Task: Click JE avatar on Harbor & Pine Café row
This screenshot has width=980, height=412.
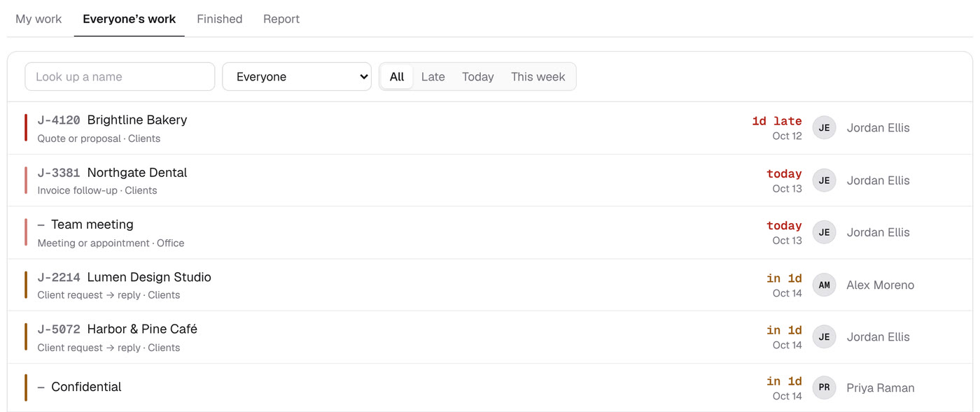Action: click(x=824, y=336)
